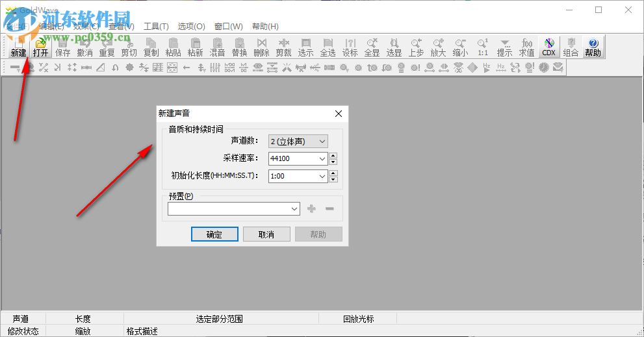Open the 工具(T) menu
The width and height of the screenshot is (644, 337).
tap(156, 26)
